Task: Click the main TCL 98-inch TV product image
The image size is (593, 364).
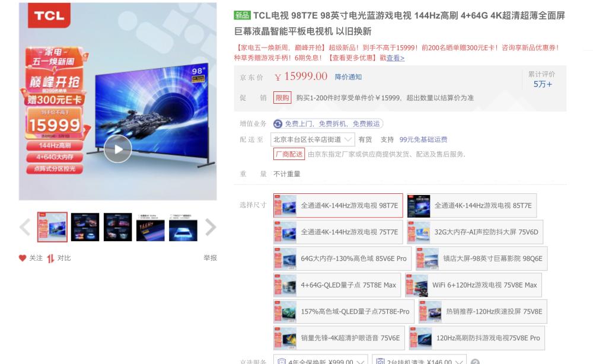Action: pyautogui.click(x=117, y=101)
